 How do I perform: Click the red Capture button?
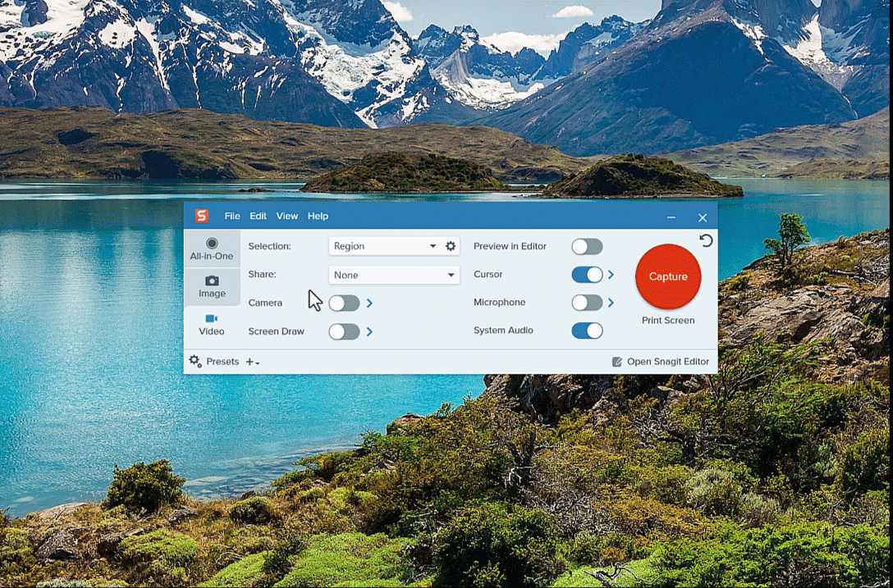[667, 276]
